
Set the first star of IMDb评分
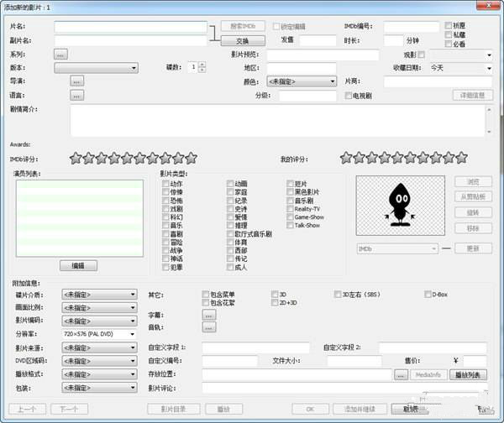[x=76, y=158]
